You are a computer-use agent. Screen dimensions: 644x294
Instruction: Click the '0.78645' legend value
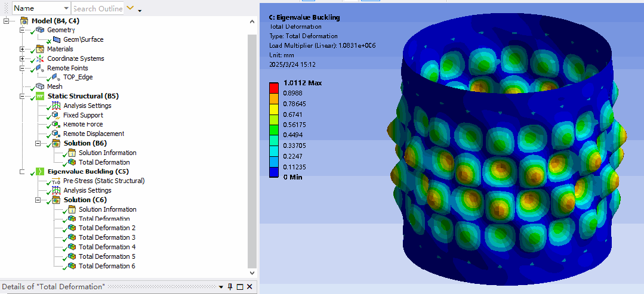[294, 104]
